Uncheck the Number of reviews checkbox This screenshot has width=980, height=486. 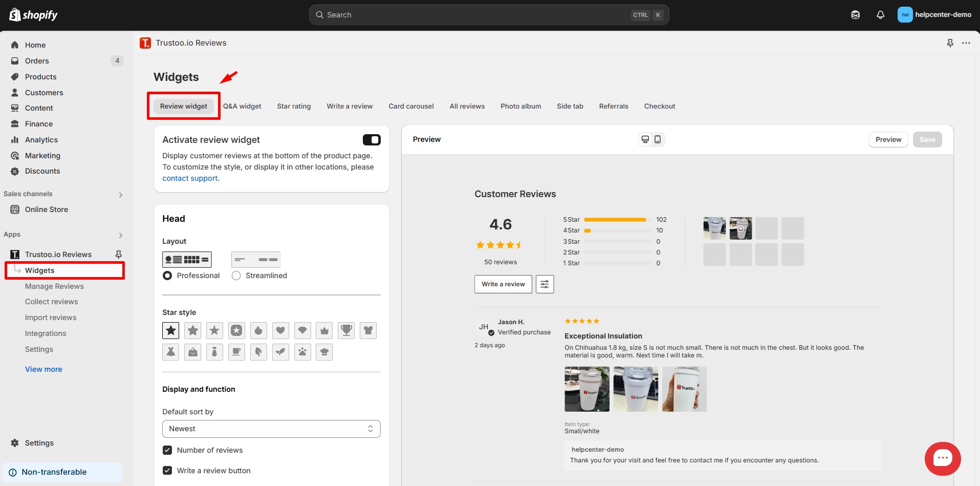(167, 450)
